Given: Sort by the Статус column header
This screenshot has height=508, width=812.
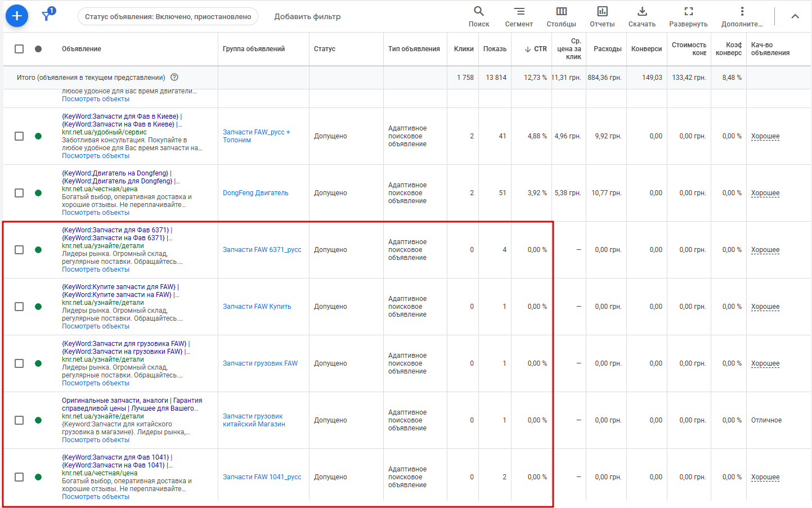Looking at the screenshot, I should [325, 49].
